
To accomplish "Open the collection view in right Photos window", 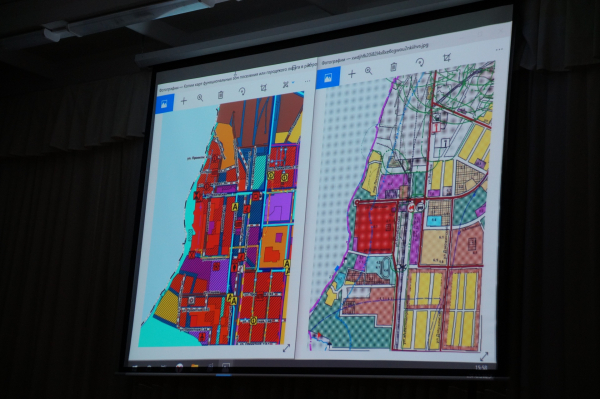I will coord(328,78).
